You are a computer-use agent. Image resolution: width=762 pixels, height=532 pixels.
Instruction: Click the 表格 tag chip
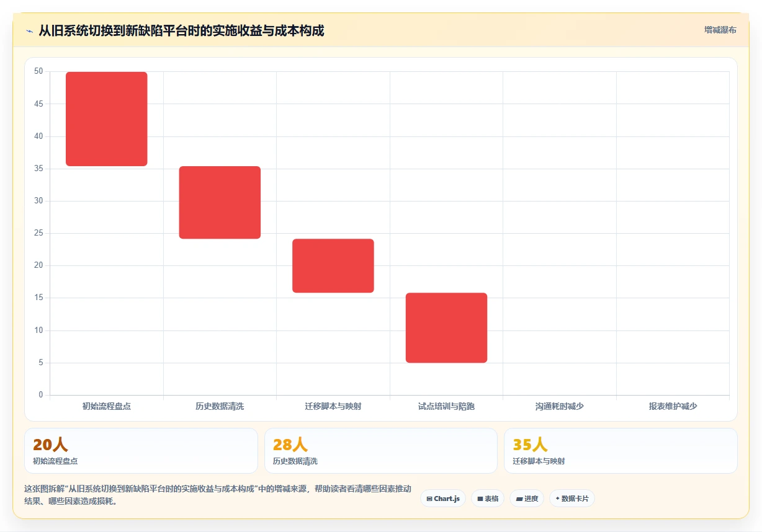(x=488, y=499)
